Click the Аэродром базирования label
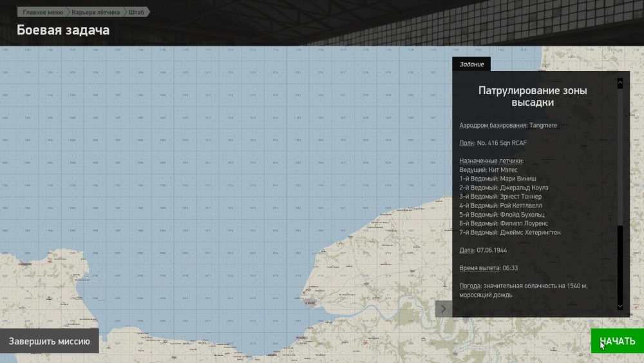Screen dimensions: 644x363 click(493, 125)
